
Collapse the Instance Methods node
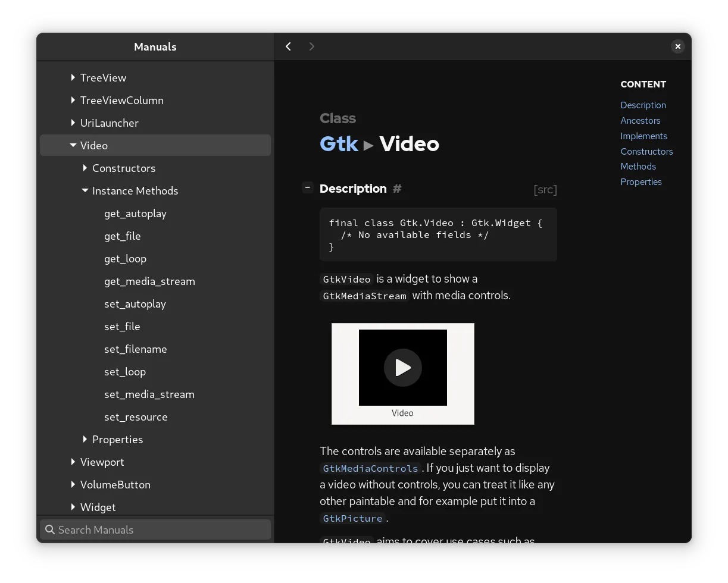[85, 191]
